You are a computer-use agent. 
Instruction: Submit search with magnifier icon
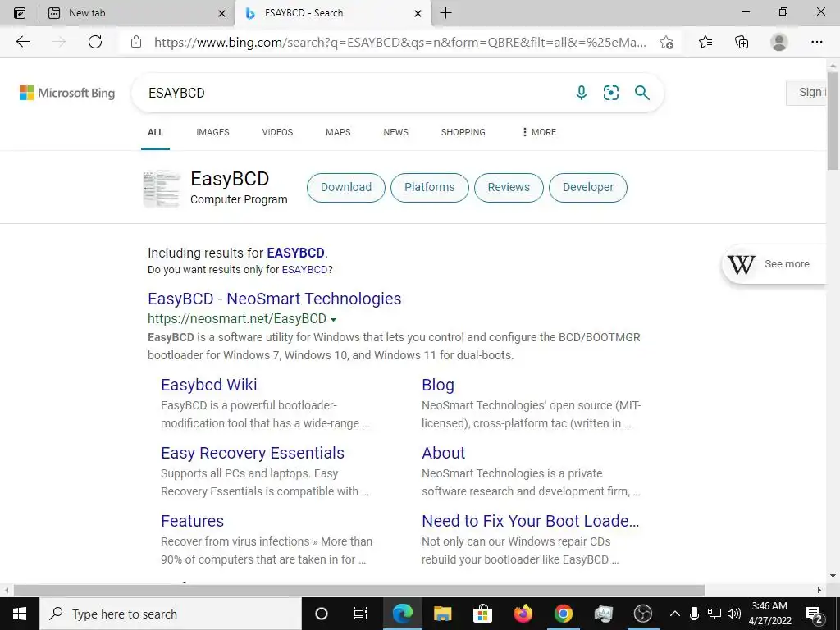[x=641, y=93]
